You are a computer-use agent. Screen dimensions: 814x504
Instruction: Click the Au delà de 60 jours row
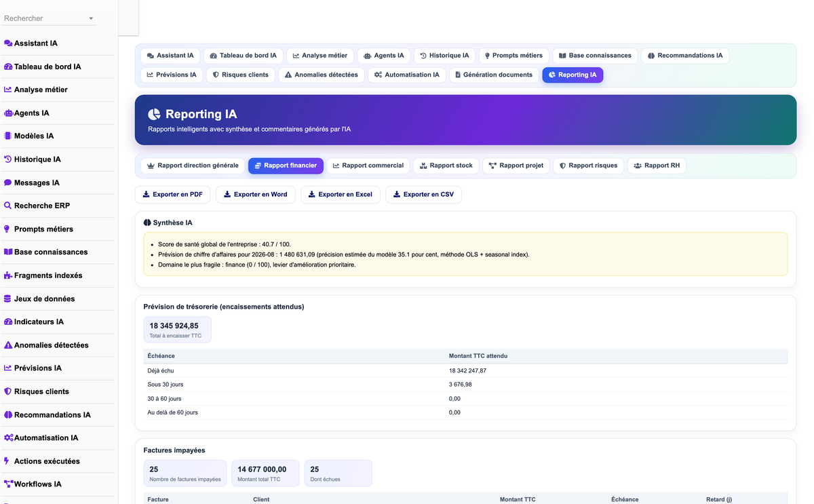click(x=466, y=412)
